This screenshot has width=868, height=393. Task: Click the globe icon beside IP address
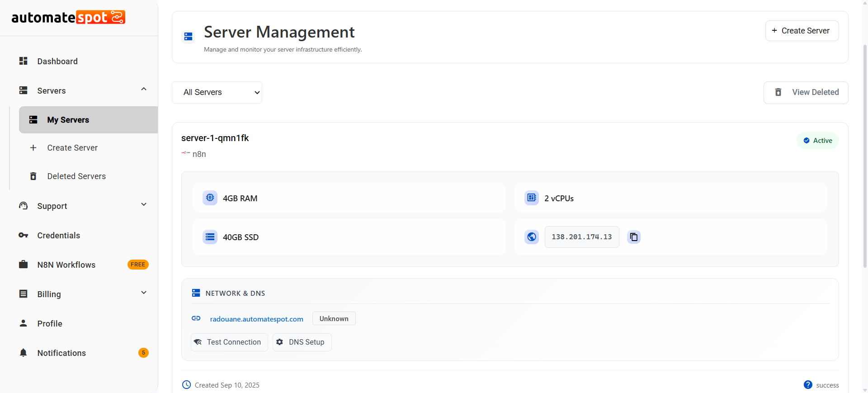(532, 237)
